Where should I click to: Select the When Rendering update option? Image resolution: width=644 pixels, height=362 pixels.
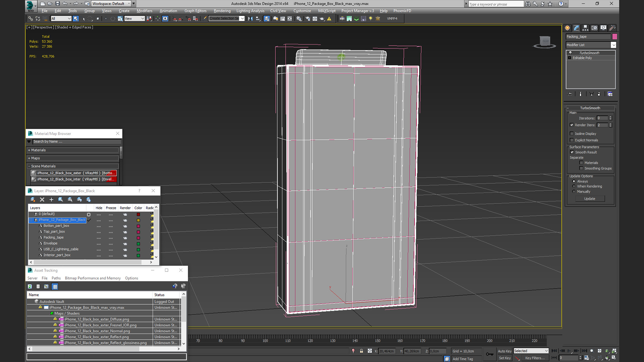pyautogui.click(x=574, y=186)
